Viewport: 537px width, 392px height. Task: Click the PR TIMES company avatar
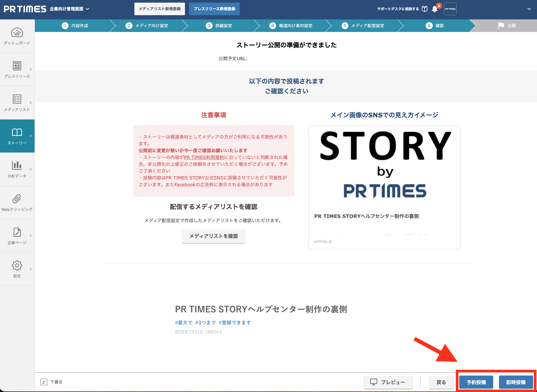point(450,9)
